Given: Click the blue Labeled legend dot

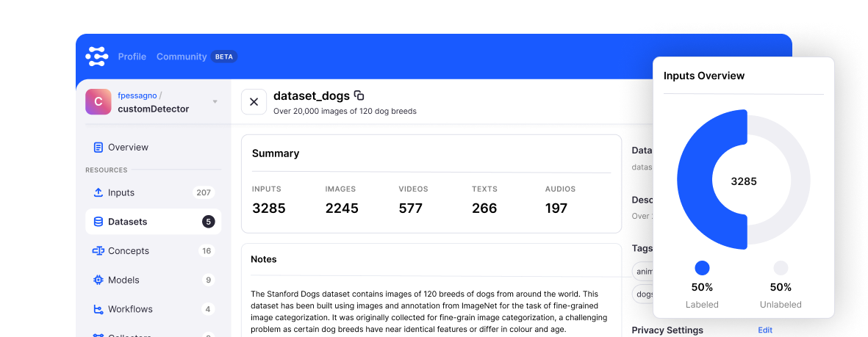Looking at the screenshot, I should tap(702, 268).
